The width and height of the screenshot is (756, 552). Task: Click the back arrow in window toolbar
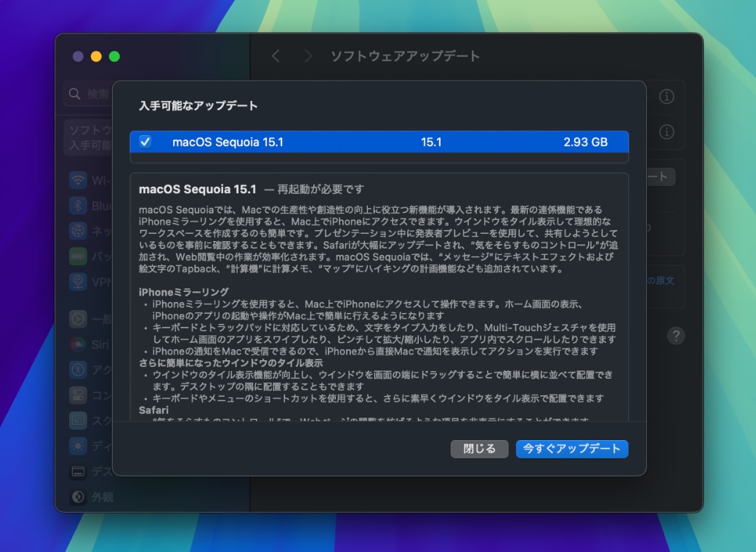[x=276, y=57]
